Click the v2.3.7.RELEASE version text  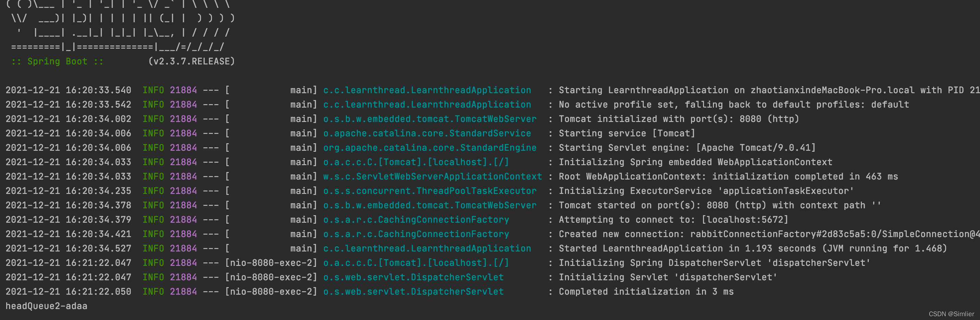point(191,61)
